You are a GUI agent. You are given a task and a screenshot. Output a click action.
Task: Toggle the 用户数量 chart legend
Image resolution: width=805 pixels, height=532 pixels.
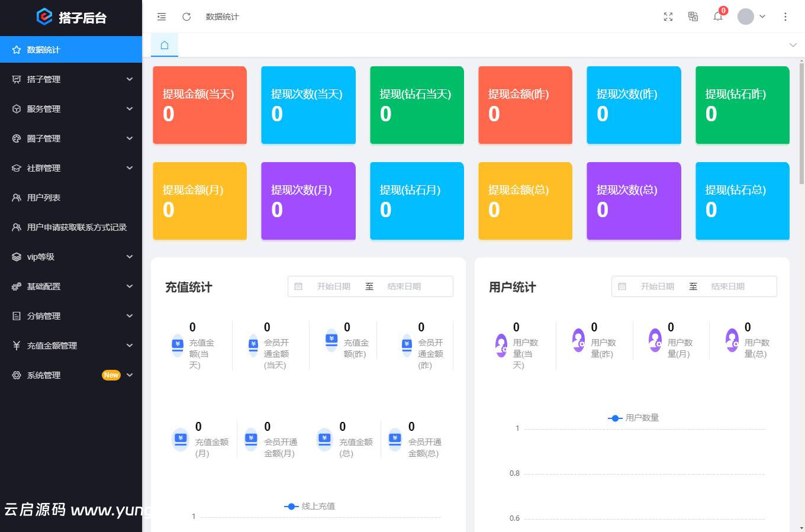pos(633,418)
